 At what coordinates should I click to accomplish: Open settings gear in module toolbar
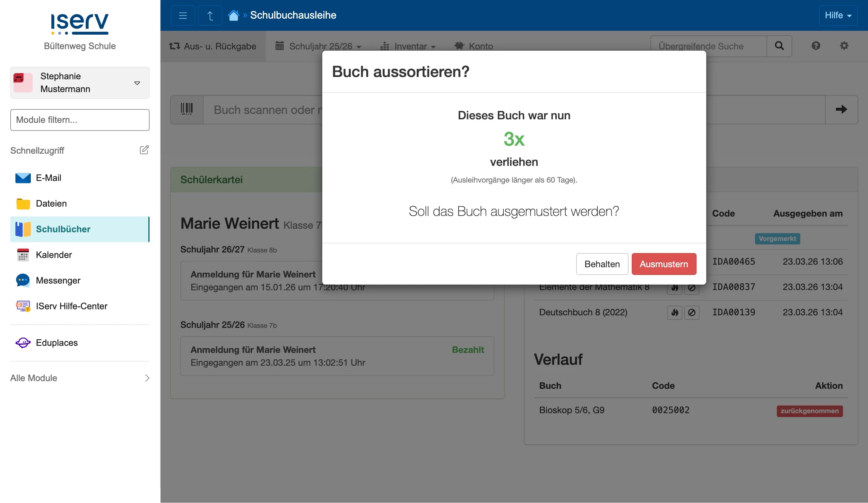tap(844, 46)
